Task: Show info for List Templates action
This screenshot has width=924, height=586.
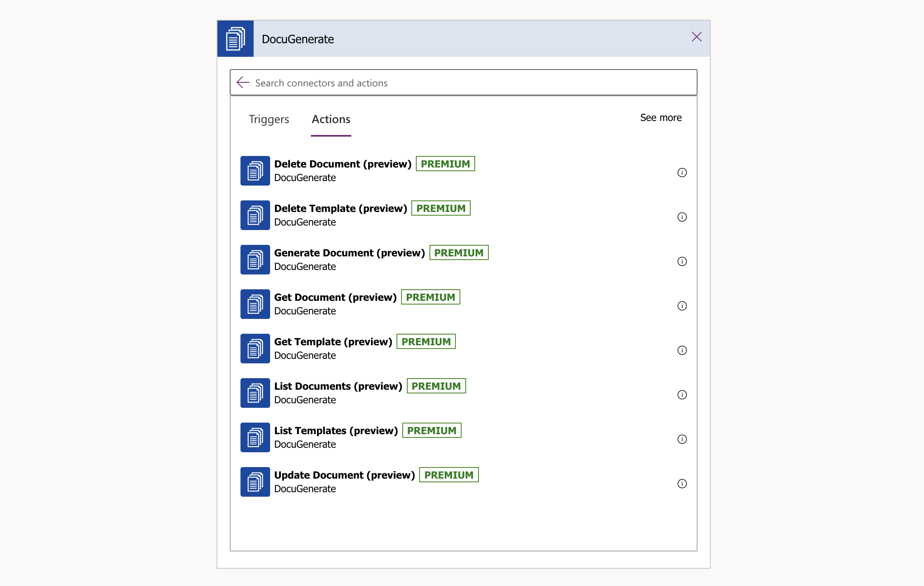Action: pos(682,439)
